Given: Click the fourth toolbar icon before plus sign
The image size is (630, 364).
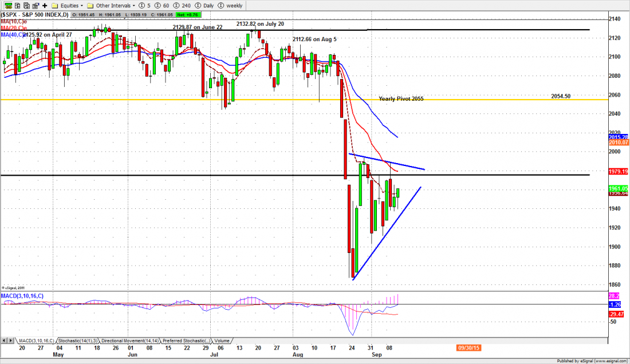Looking at the screenshot, I should tap(35, 5).
